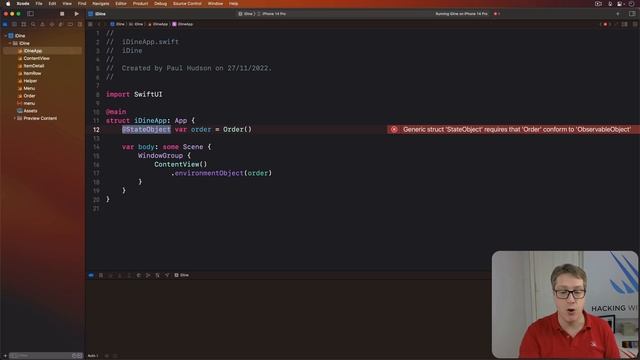Open the Library with the plus button
The width and height of the screenshot is (640, 360).
point(618,14)
